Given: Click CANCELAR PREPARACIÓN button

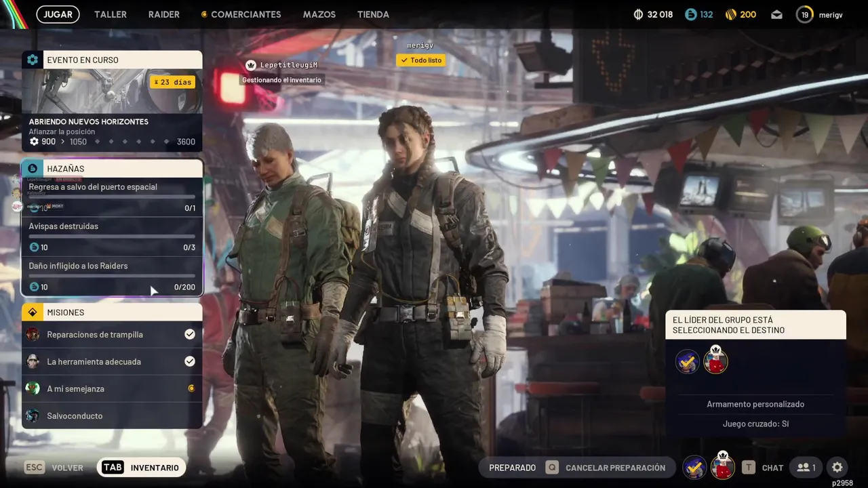Looking at the screenshot, I should (607, 468).
